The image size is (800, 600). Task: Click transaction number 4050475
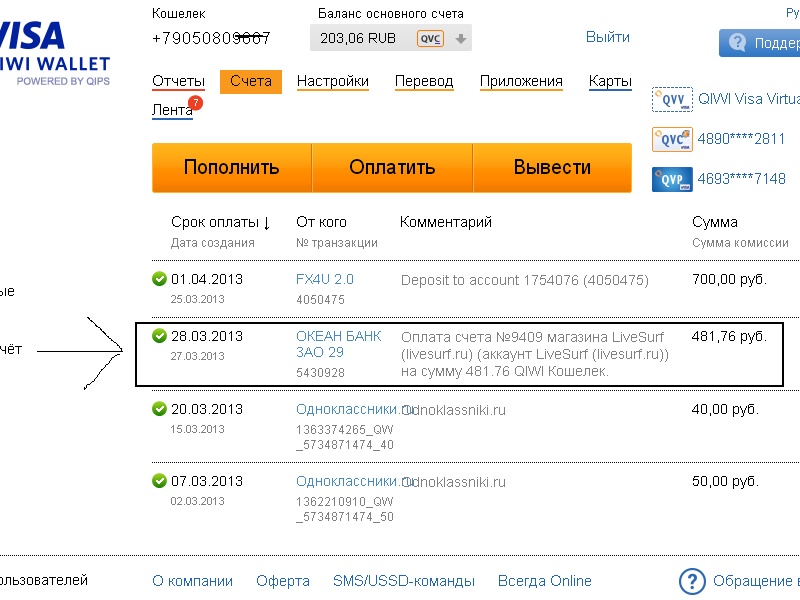(x=320, y=300)
